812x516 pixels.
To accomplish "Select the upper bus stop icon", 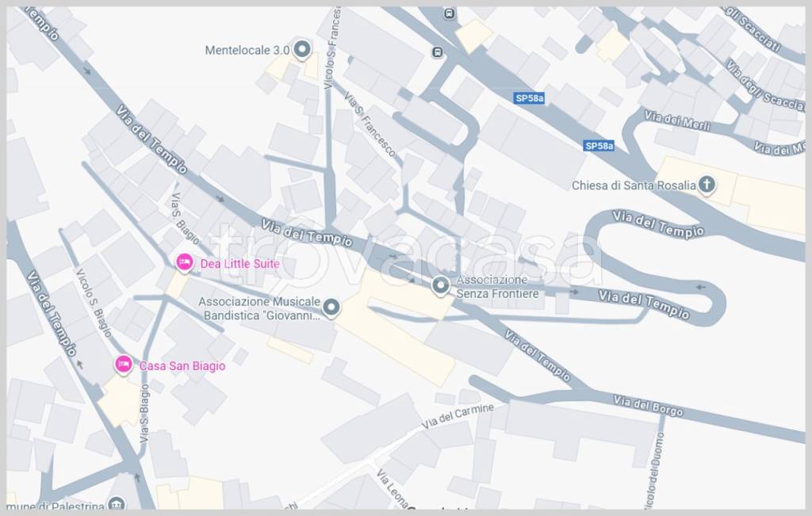I will point(450,14).
